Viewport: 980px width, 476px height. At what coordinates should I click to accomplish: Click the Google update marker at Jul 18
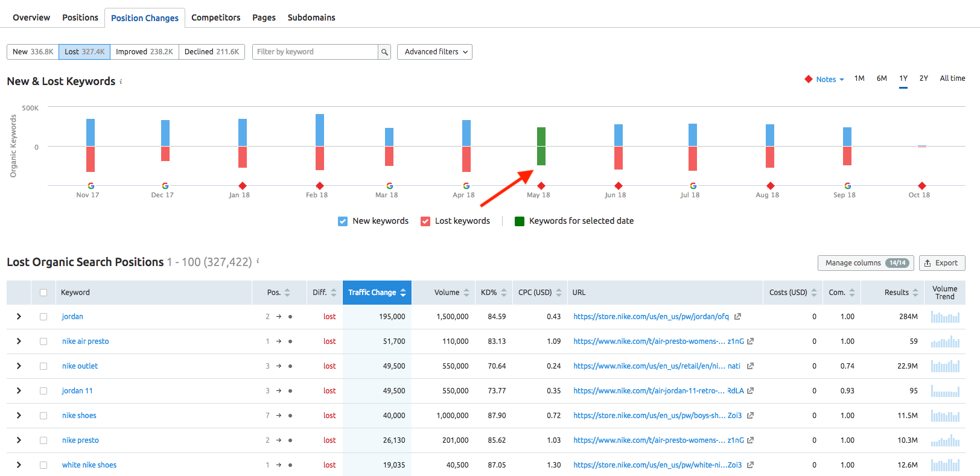(693, 186)
